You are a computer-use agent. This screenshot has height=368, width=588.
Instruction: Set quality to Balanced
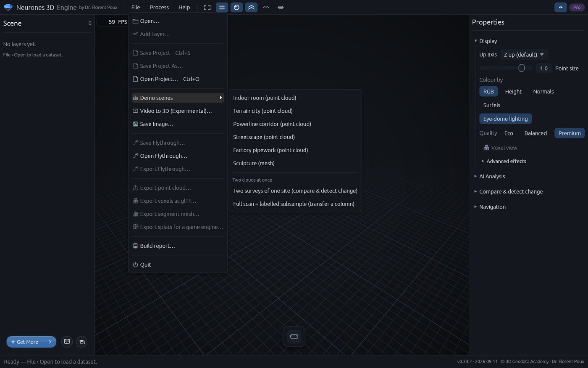[x=535, y=133]
